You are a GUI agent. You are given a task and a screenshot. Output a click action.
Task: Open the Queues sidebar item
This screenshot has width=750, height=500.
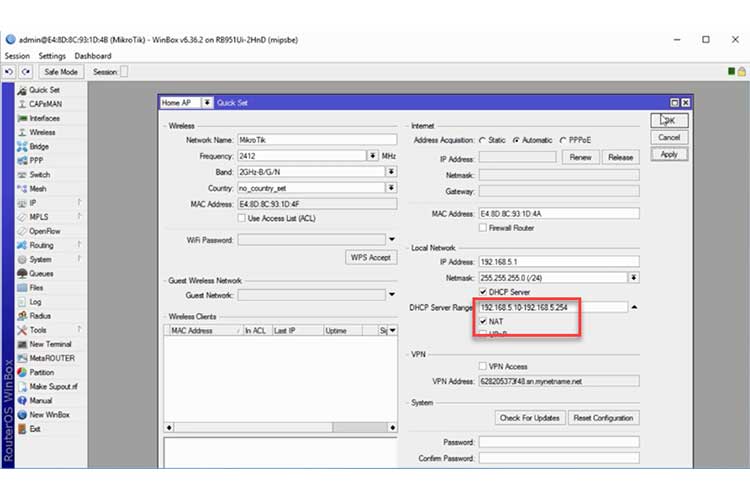[41, 273]
